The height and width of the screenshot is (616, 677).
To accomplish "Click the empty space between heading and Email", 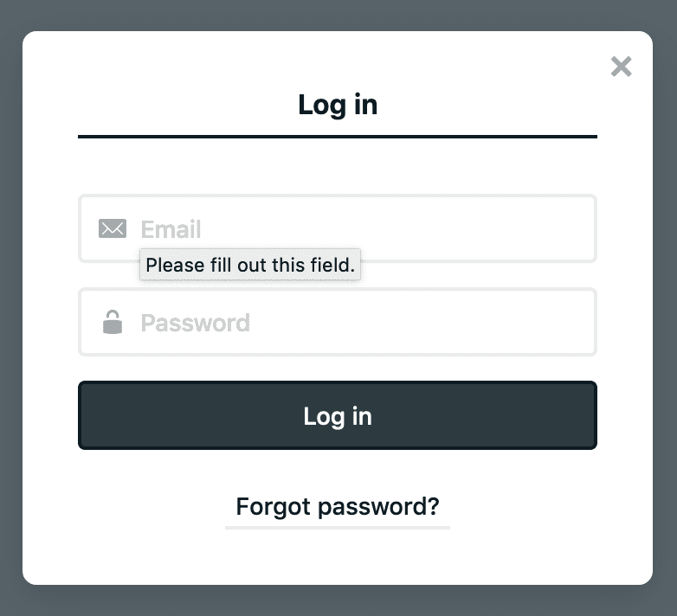I will tap(338, 166).
